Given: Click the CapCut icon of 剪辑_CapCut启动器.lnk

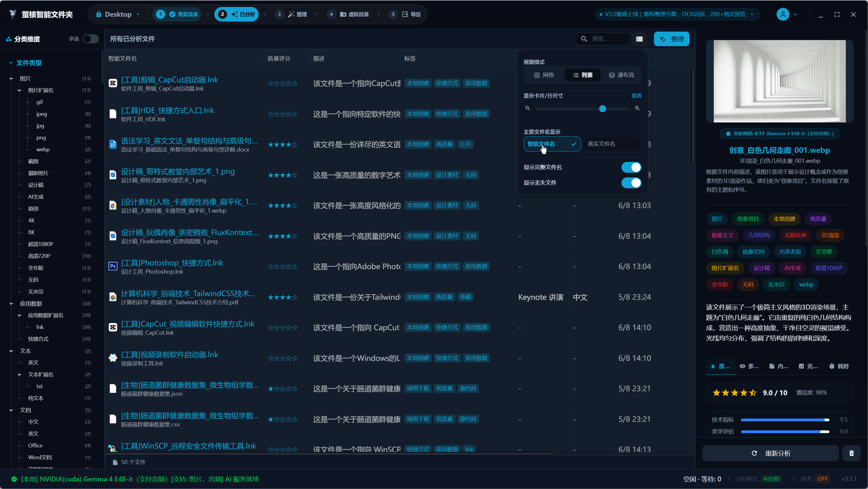Looking at the screenshot, I should (113, 83).
